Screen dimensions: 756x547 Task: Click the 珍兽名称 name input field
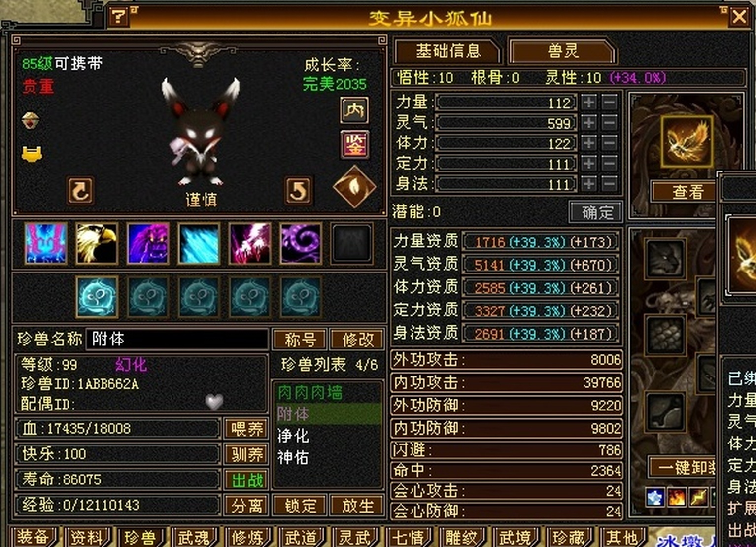pyautogui.click(x=177, y=339)
